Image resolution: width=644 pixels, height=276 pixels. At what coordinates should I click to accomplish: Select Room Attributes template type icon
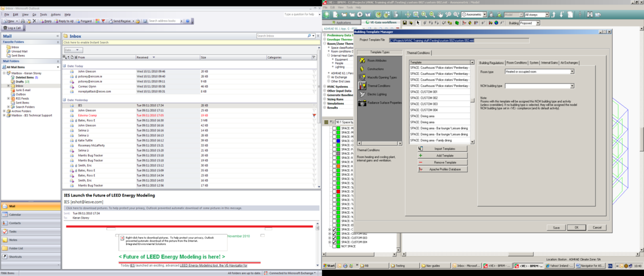tap(362, 60)
